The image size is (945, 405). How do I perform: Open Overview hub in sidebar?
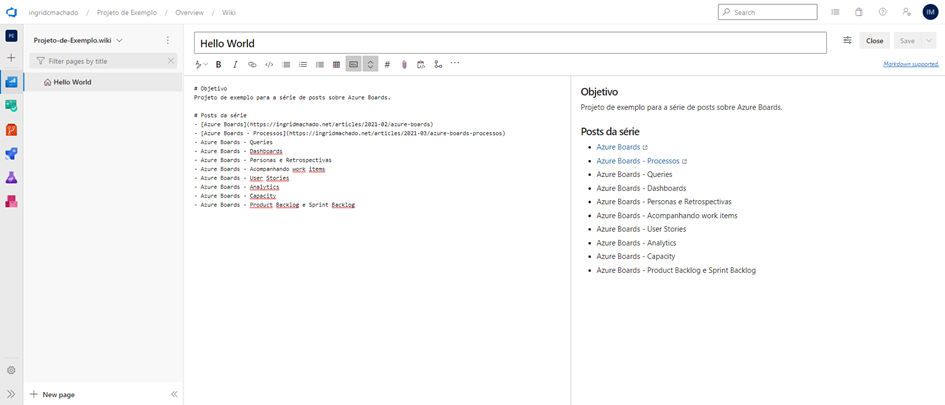[11, 83]
